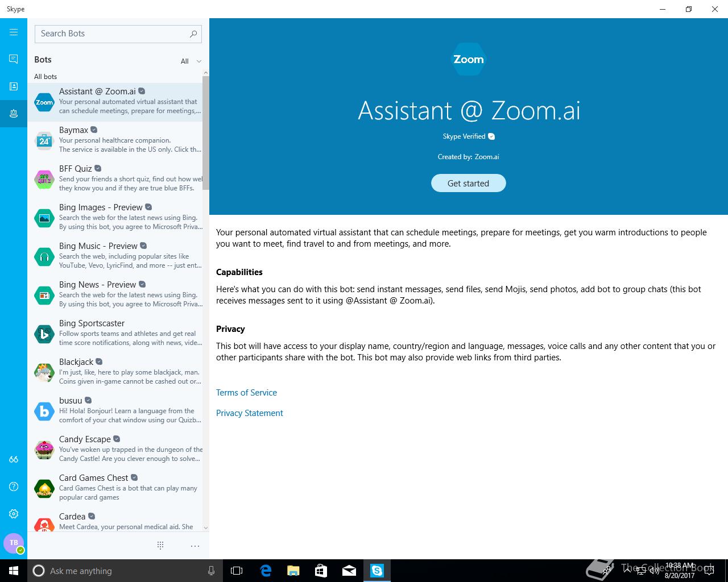Open the feedback quotes icon
The image size is (728, 582).
(14, 459)
